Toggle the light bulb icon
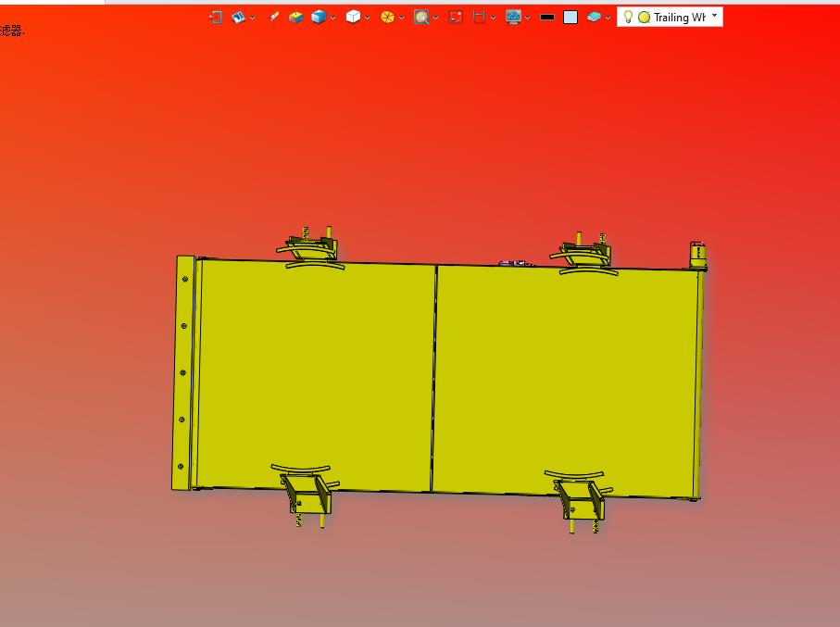The height and width of the screenshot is (627, 840). (x=629, y=18)
